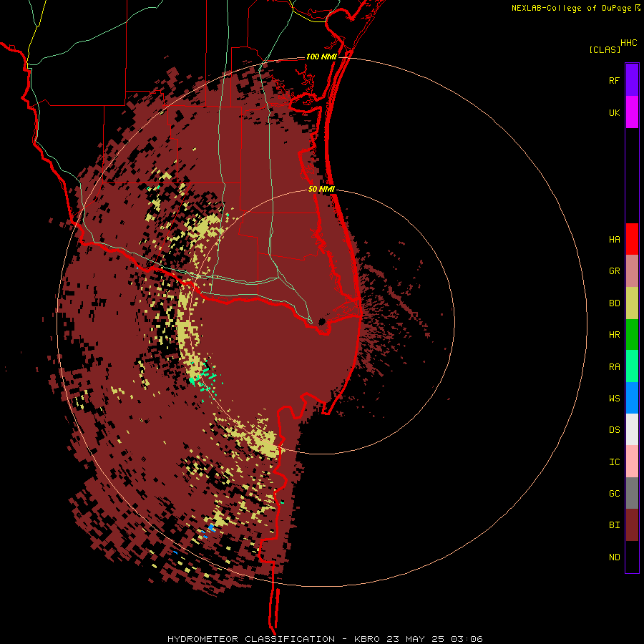Click the GR legend label
Viewport: 644px width, 644px height.
614,271
